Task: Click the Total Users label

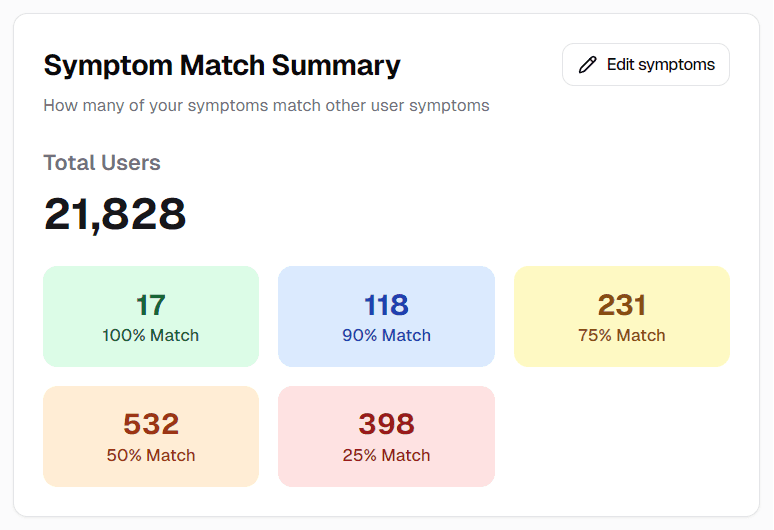Action: pos(102,163)
